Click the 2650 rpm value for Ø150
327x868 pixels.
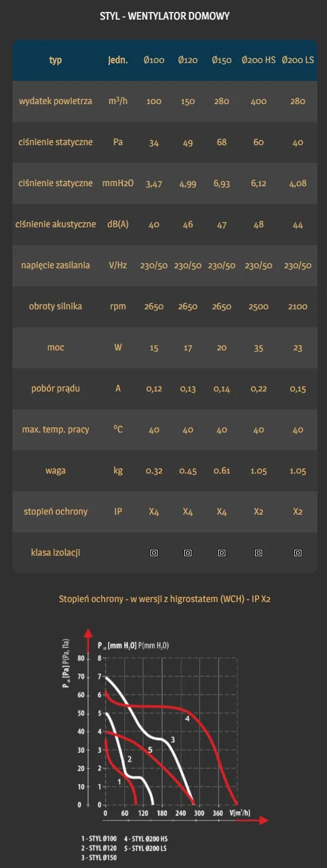(x=222, y=306)
